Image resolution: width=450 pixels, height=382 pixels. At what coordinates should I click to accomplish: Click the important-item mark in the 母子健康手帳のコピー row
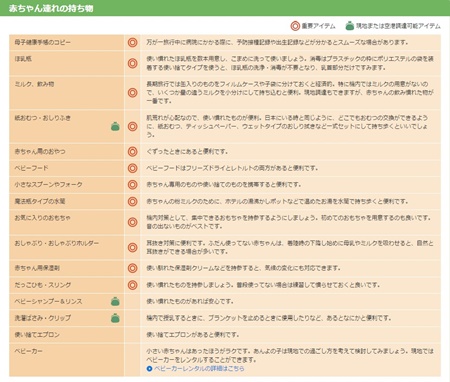click(x=132, y=43)
